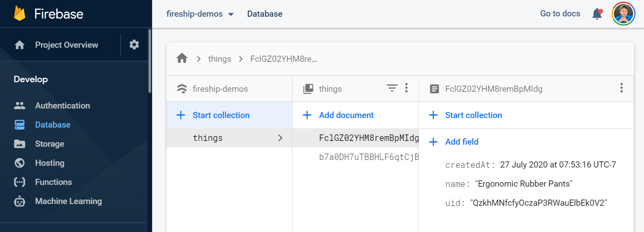The height and width of the screenshot is (232, 644).
Task: Open Authentication in the sidebar
Action: (62, 106)
